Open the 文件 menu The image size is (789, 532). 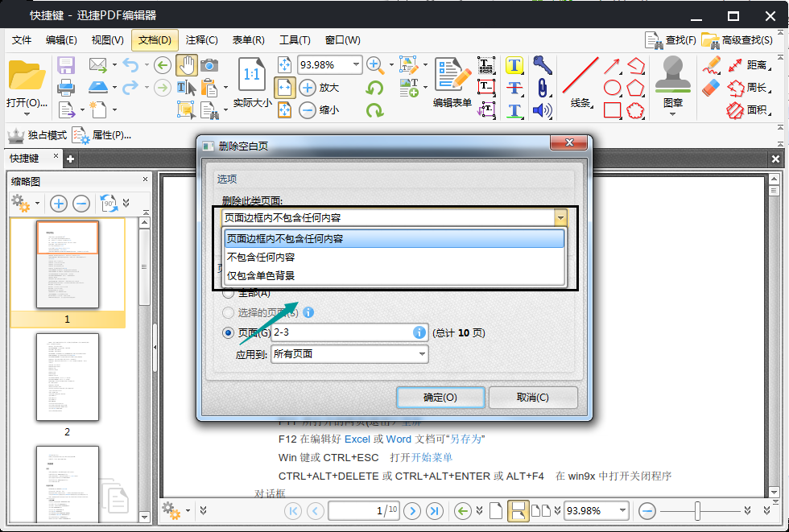point(22,40)
